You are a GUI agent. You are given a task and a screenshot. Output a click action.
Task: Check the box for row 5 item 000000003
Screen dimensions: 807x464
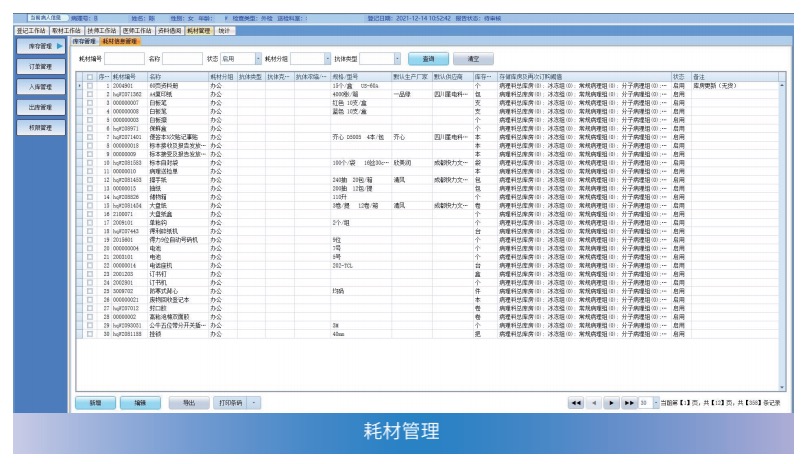(x=90, y=120)
